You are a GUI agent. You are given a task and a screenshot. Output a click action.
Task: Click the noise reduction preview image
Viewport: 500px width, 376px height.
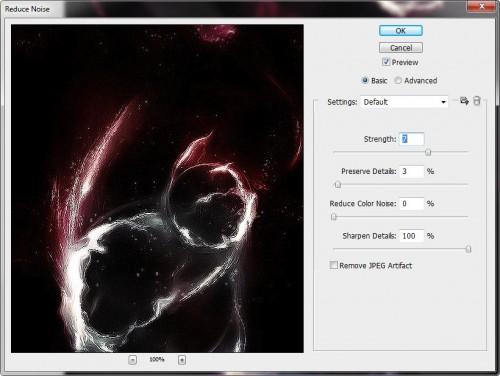coord(157,188)
